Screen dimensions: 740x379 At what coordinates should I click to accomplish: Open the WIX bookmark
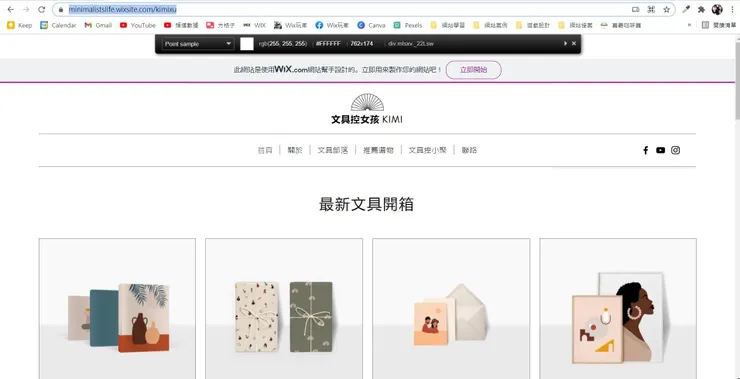click(x=255, y=25)
